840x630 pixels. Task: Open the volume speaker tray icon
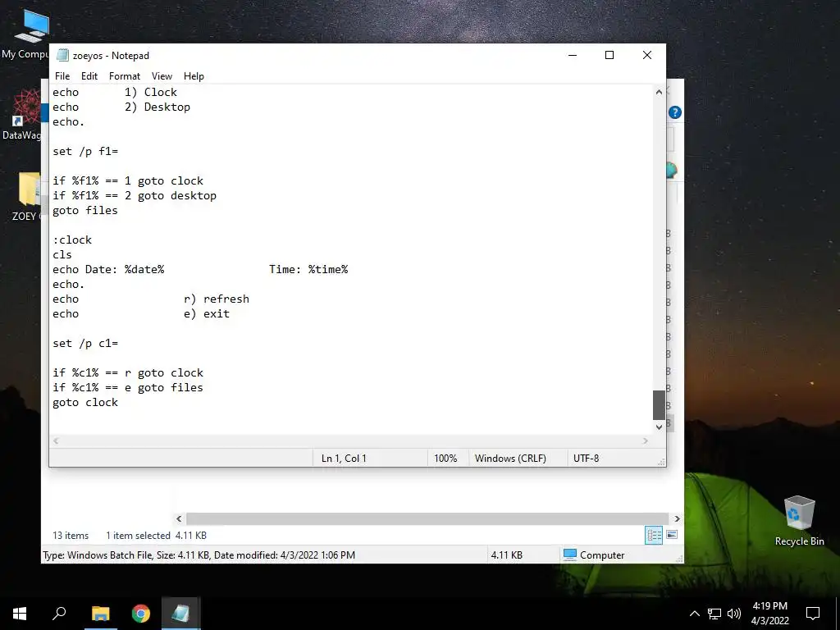click(734, 614)
